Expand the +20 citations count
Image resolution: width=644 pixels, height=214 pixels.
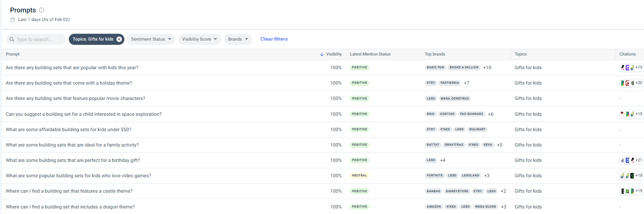pyautogui.click(x=638, y=83)
